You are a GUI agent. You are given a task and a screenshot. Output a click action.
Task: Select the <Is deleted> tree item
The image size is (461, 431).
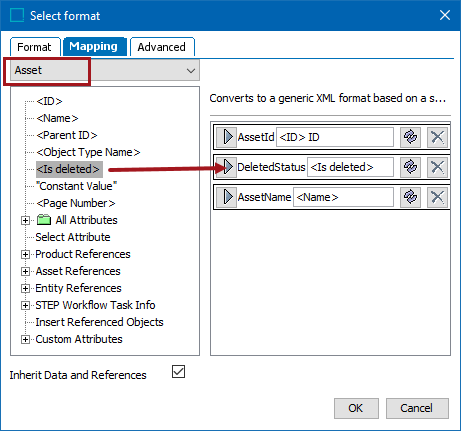pos(68,169)
